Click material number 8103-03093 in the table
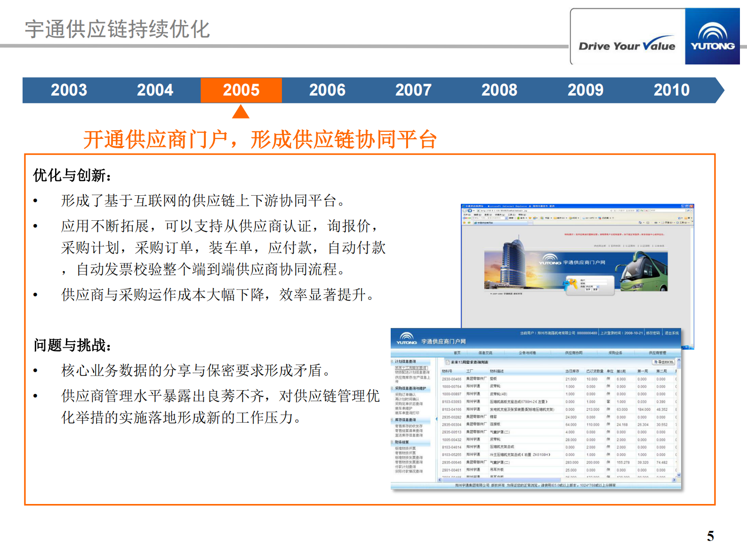This screenshot has width=747, height=560. [452, 402]
